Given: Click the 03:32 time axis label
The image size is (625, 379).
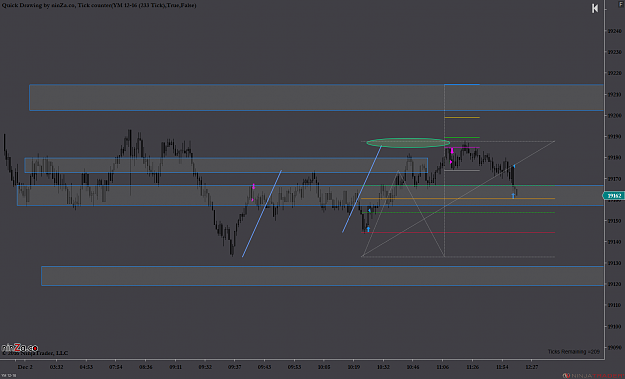Looking at the screenshot, I should tap(56, 367).
